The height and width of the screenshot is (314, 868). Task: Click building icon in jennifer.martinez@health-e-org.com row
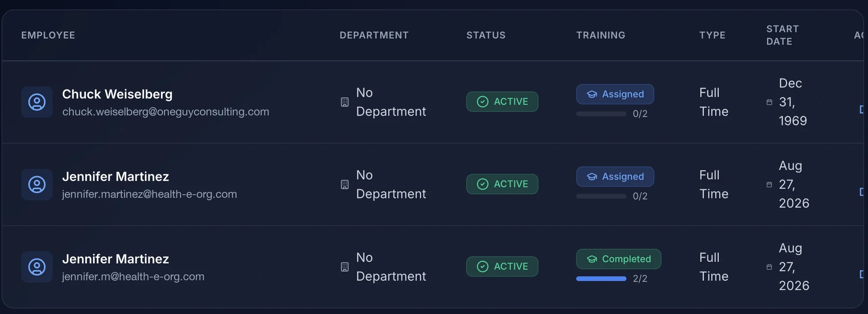coord(345,184)
